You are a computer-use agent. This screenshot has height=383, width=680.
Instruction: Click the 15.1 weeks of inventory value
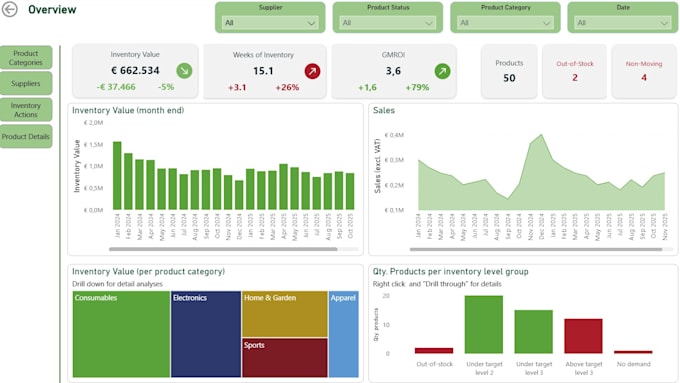(263, 71)
